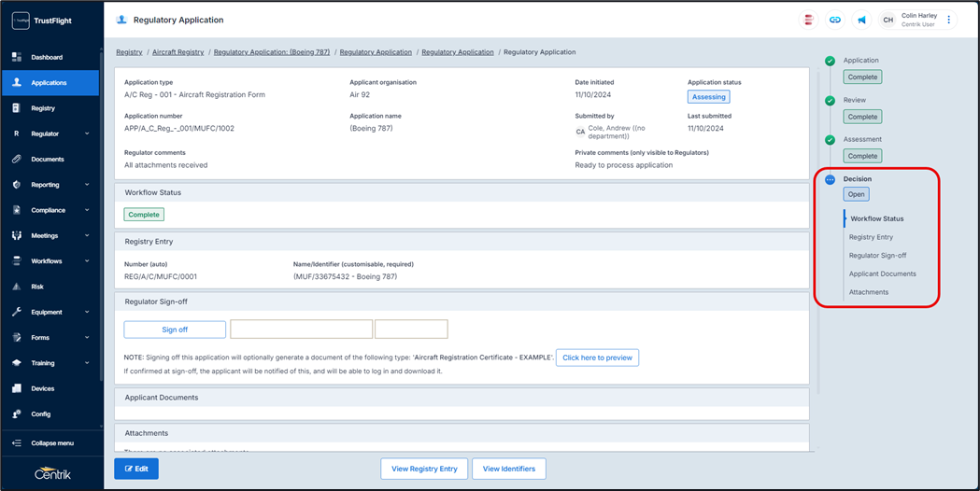Viewport: 980px width, 491px height.
Task: Open the user options kebab menu
Action: (949, 20)
